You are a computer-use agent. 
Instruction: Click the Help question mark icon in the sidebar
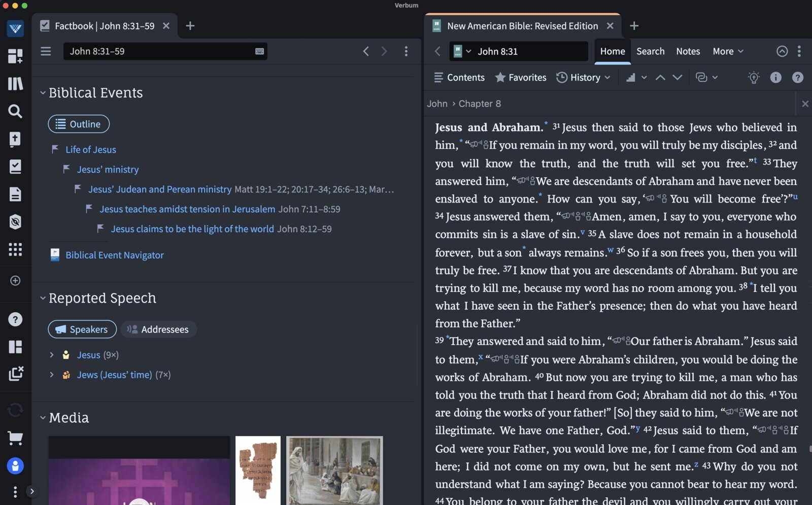click(15, 319)
